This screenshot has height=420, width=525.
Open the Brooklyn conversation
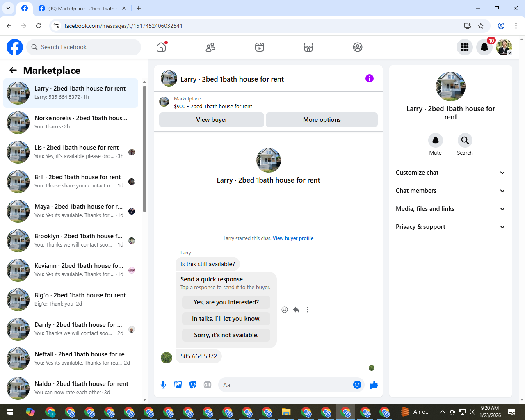click(71, 241)
